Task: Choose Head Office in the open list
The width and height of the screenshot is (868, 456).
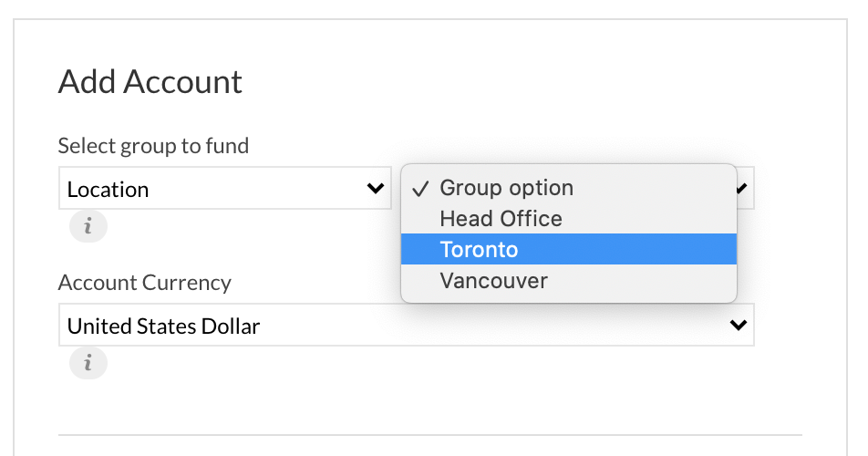Action: 569,219
